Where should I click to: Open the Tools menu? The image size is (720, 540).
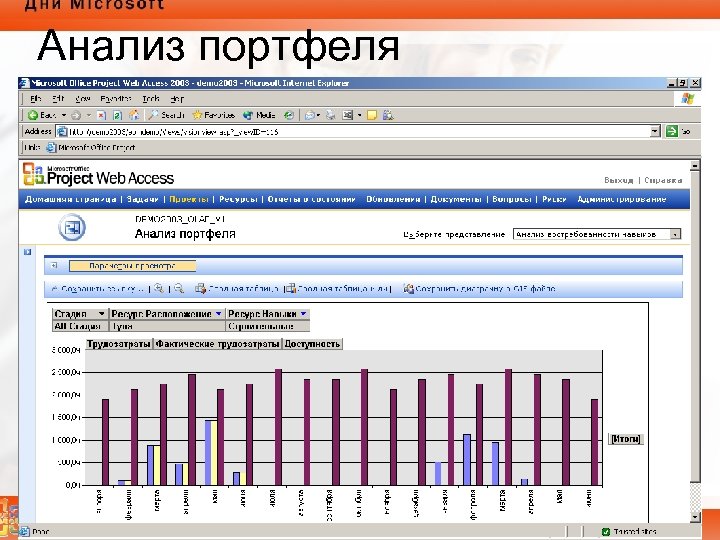[x=151, y=98]
